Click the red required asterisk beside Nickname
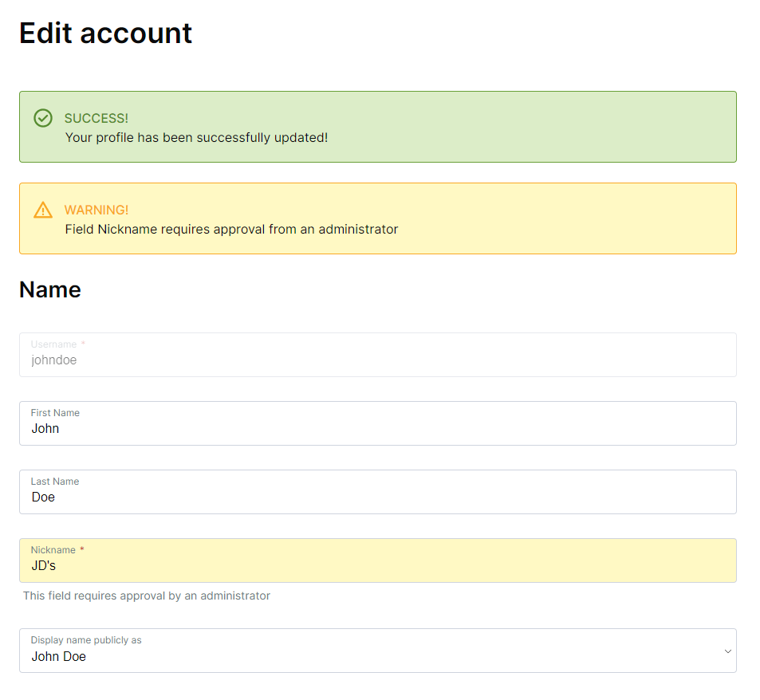The image size is (760, 700). coord(82,549)
